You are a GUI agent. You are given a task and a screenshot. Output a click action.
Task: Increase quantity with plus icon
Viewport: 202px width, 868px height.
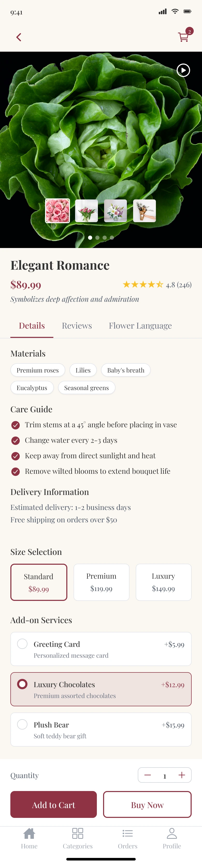point(182,775)
